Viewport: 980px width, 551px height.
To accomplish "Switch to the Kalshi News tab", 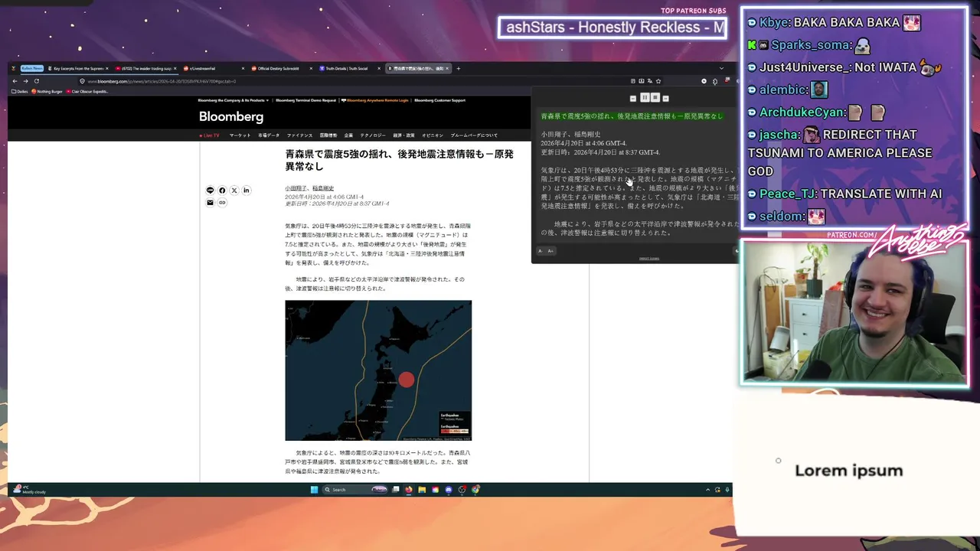I will coord(32,68).
